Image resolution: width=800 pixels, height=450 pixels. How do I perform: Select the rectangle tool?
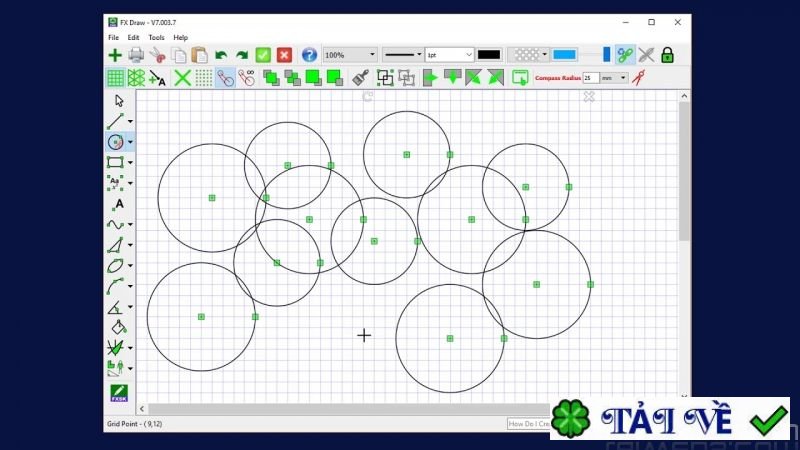click(x=115, y=162)
